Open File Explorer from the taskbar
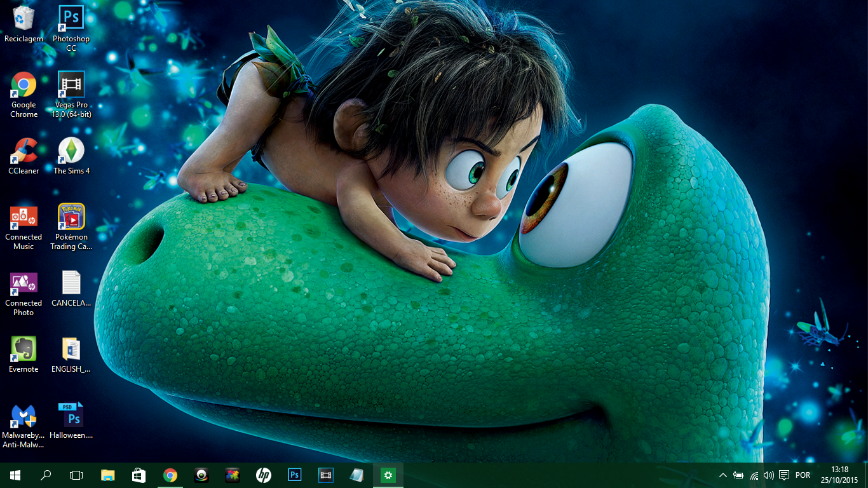Viewport: 868px width, 488px height. (x=108, y=475)
